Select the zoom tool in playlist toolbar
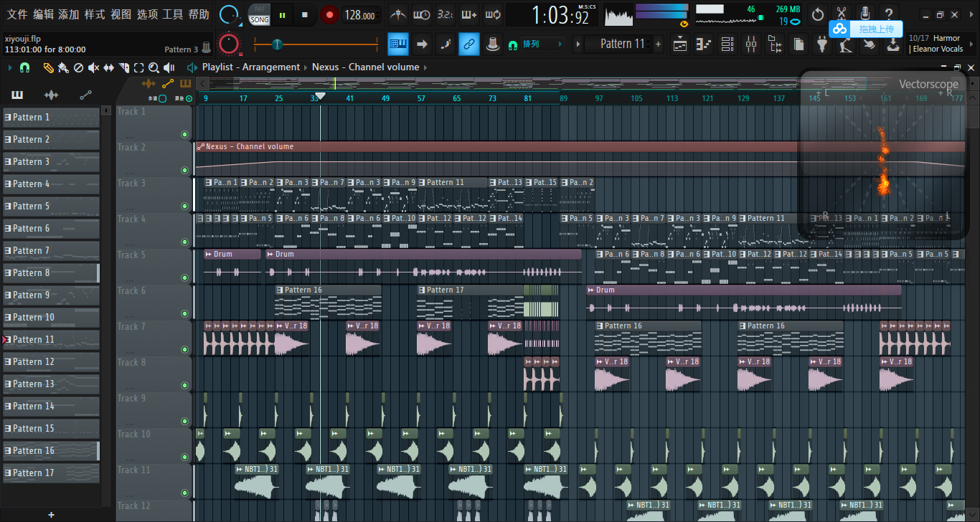 pyautogui.click(x=154, y=67)
